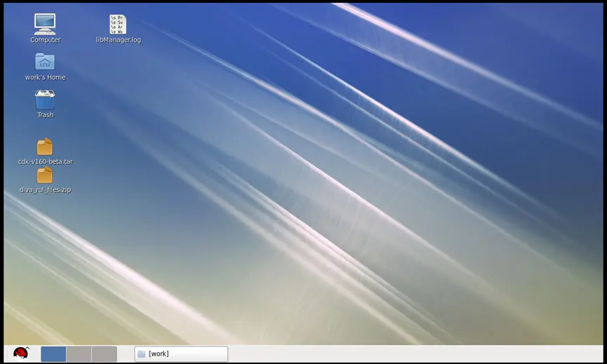Select the Computer desktop icon

point(45,24)
